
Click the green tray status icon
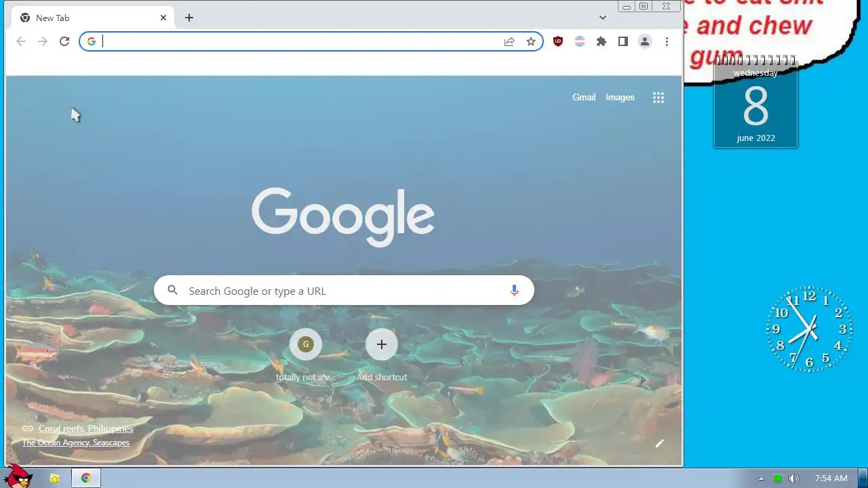click(x=778, y=479)
